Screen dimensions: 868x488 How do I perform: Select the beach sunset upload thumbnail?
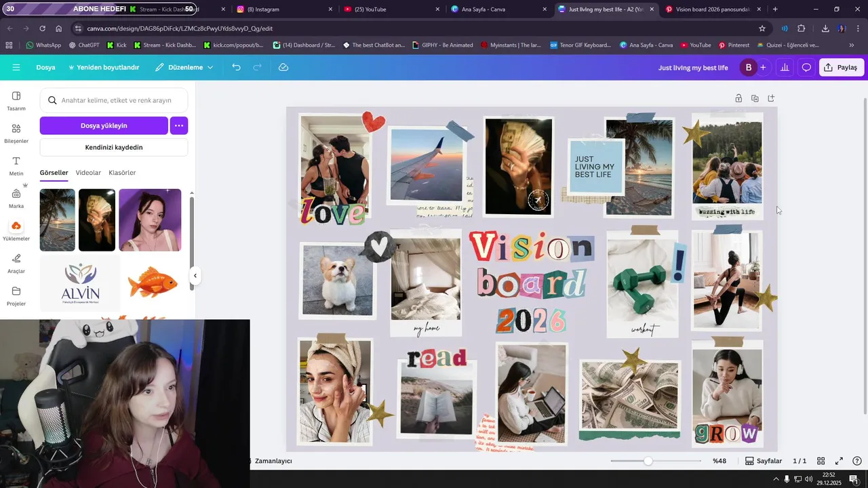(x=58, y=220)
